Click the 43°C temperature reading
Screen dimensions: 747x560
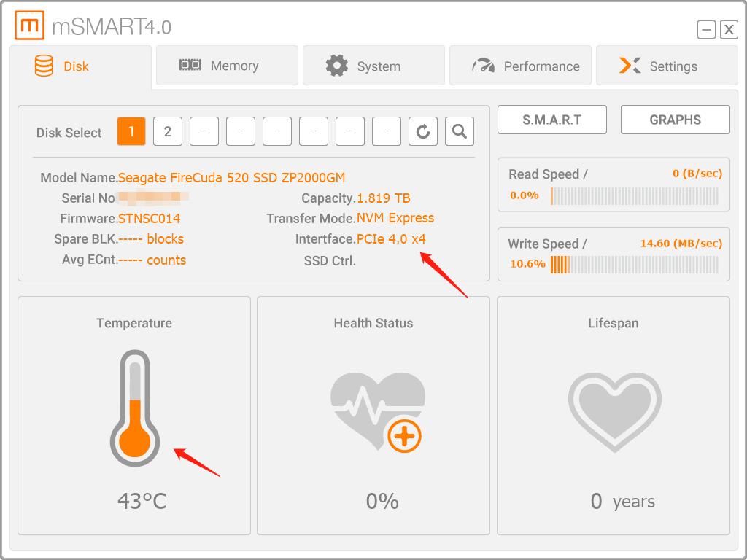pyautogui.click(x=142, y=502)
